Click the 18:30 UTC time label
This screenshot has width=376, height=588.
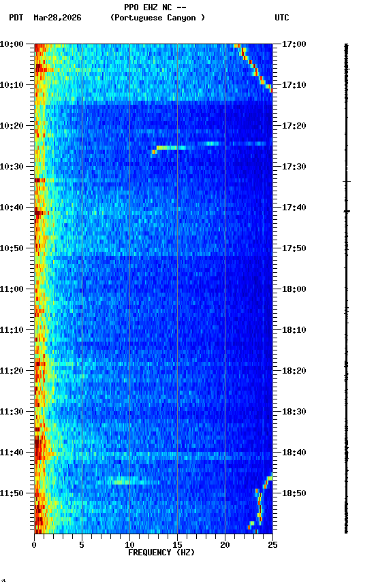coord(294,412)
